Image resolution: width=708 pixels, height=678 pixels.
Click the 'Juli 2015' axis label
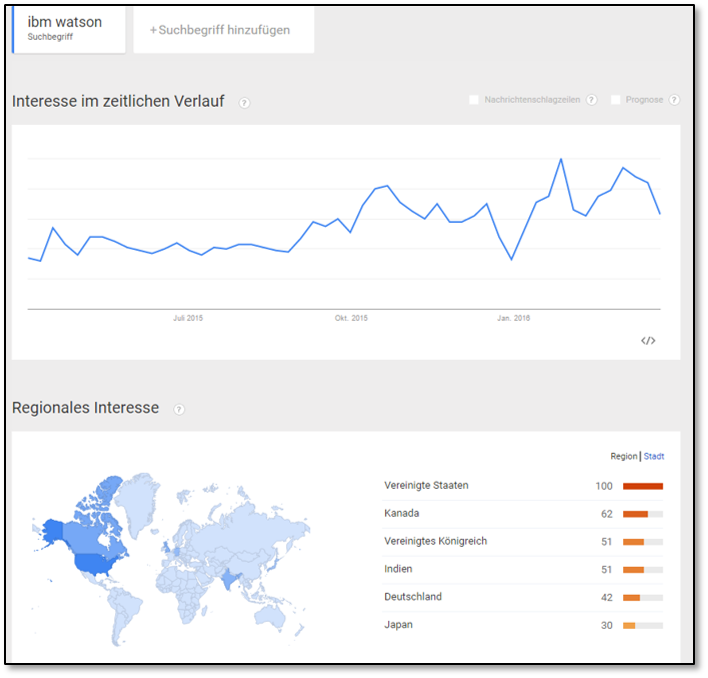tap(188, 318)
